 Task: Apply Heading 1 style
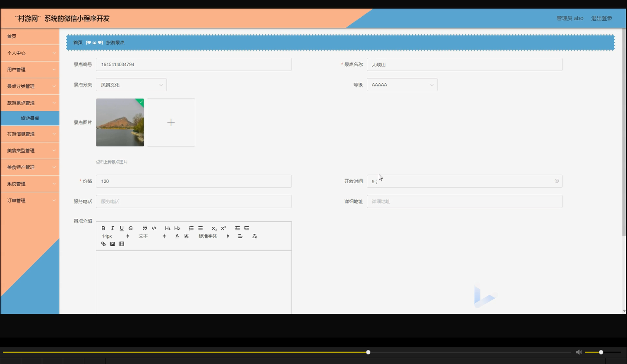tap(168, 228)
